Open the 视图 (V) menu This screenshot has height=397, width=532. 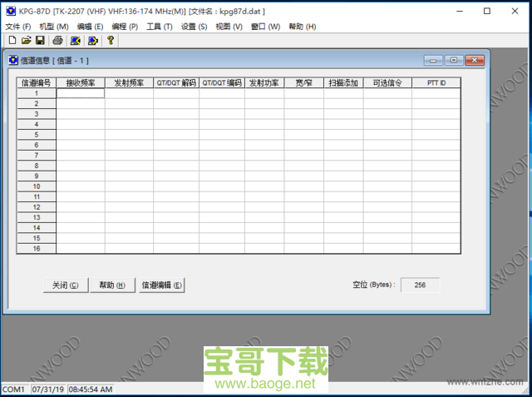[229, 27]
